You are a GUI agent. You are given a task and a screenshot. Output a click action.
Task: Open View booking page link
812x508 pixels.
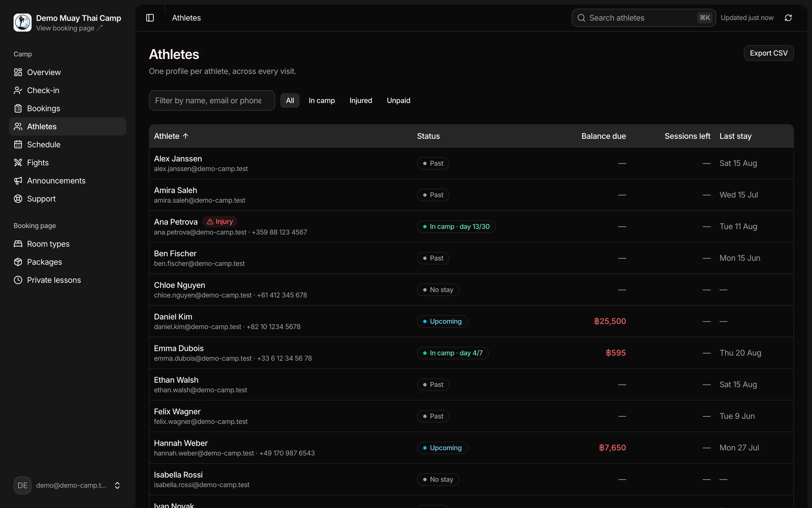tap(69, 28)
